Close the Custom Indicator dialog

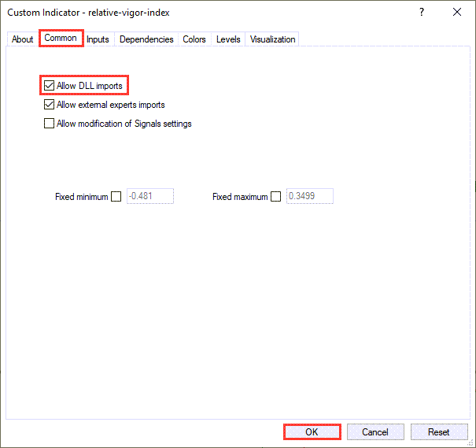tap(457, 12)
